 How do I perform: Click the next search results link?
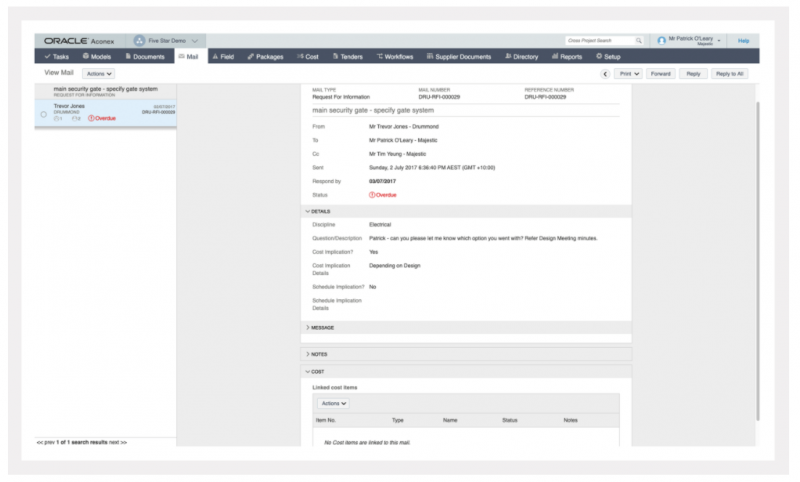pos(118,442)
